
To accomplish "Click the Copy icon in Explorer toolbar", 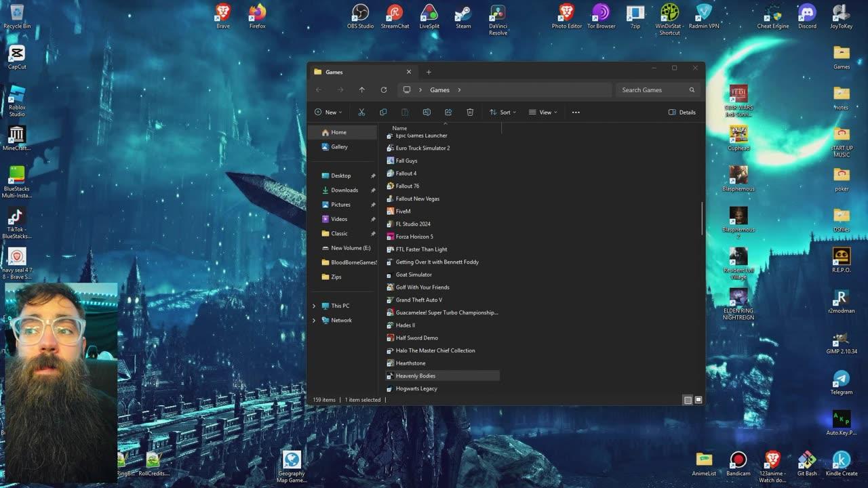I will click(x=383, y=113).
